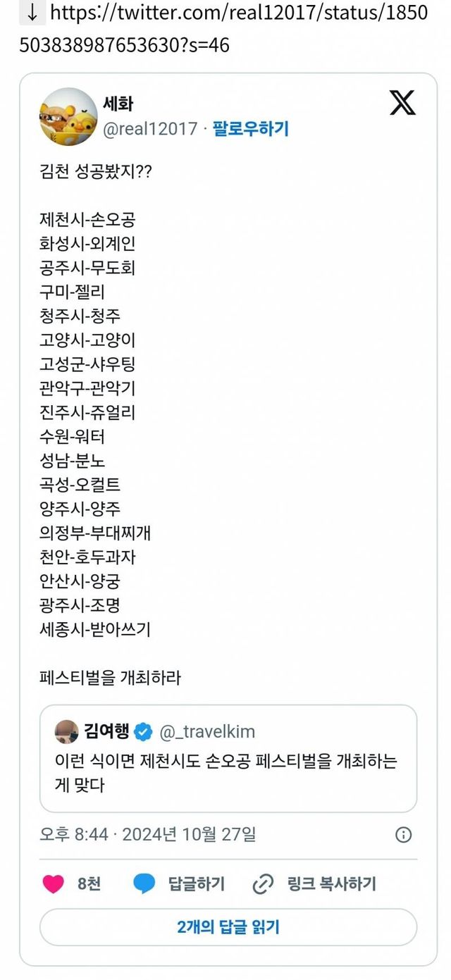Screen dimensions: 451x980
Task: Like the tweet with the heart icon
Action: coord(54,883)
